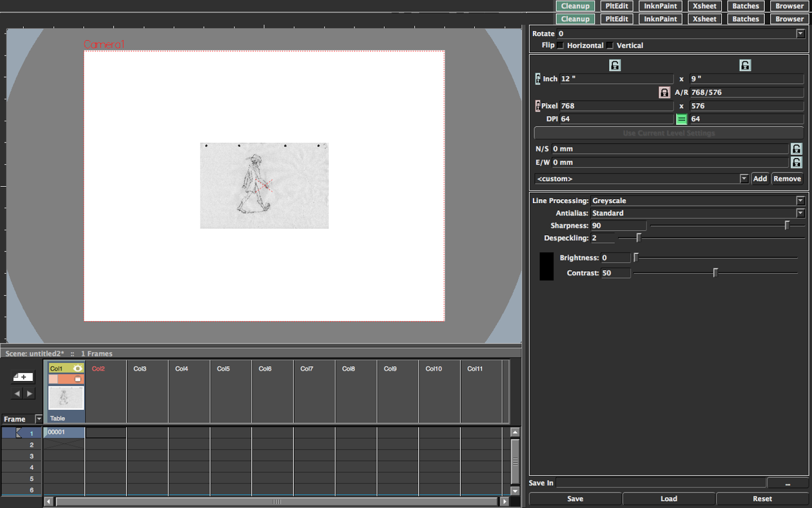Click the Reset button
812x508 pixels.
click(x=762, y=499)
